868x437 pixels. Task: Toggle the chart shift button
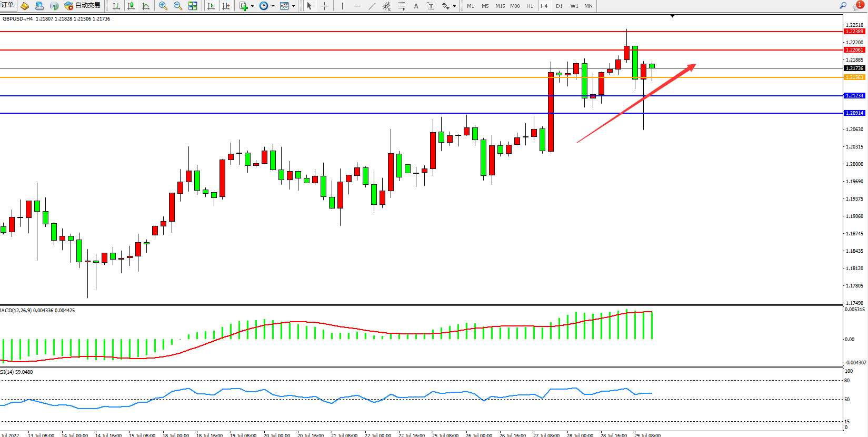click(x=226, y=6)
